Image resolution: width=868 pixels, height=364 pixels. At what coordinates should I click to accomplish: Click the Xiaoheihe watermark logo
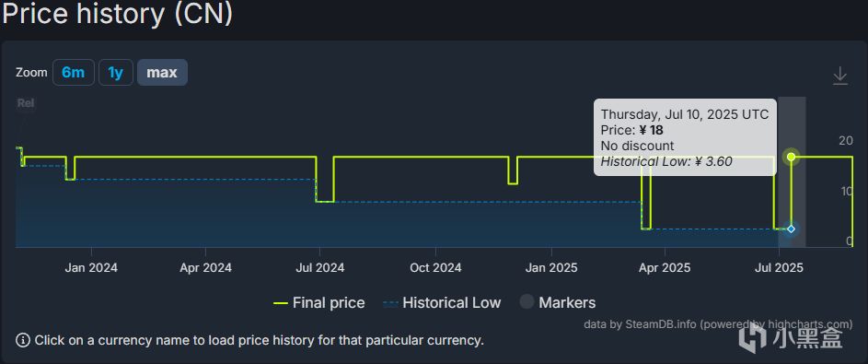(793, 335)
